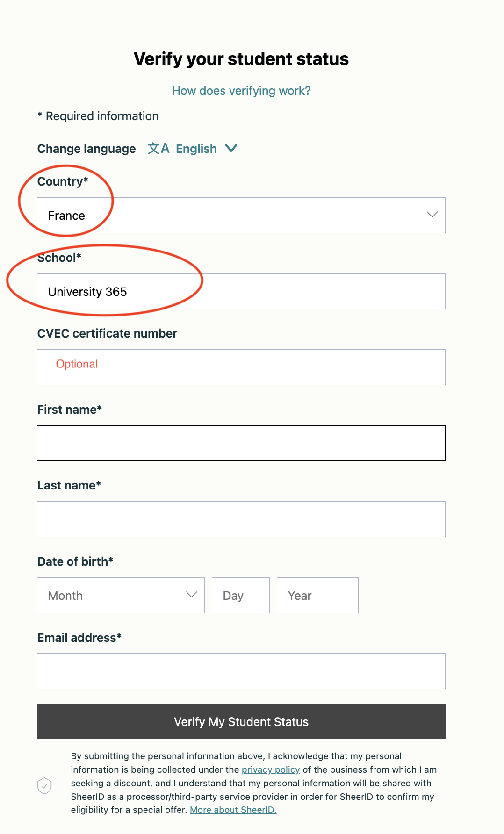Open "How does verifying work?" link

point(241,91)
